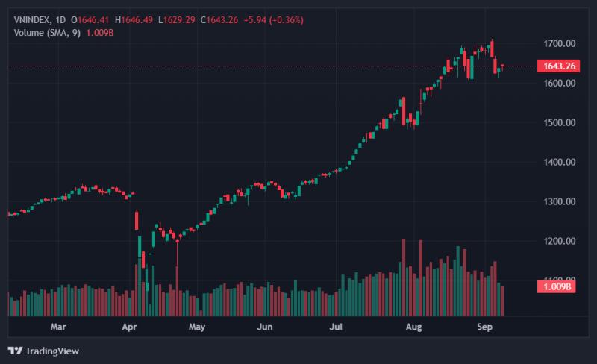Select the Mar marker on time axis
The image size is (597, 364).
coord(58,327)
